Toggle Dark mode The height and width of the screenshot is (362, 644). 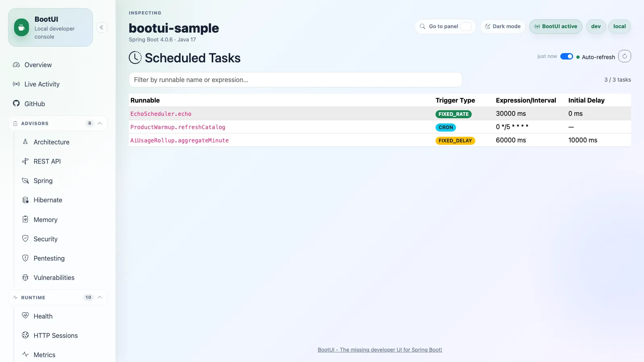coord(503,27)
